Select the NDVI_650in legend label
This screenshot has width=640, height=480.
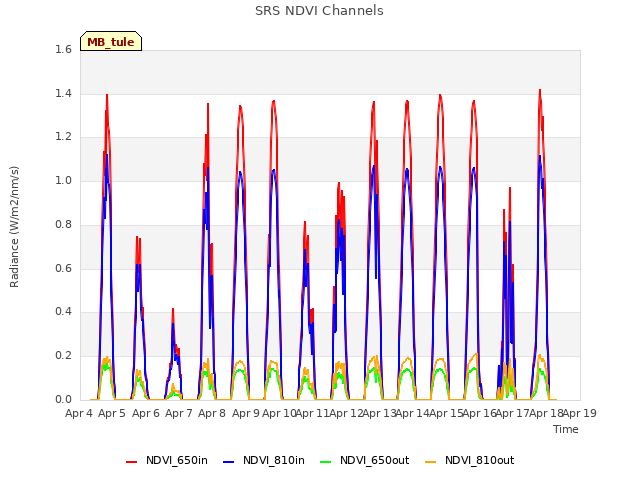pos(177,460)
